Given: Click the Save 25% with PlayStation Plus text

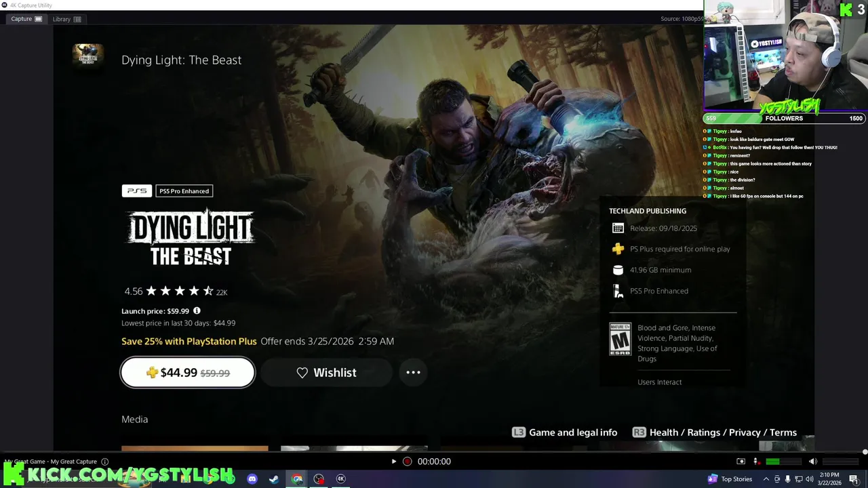Looking at the screenshot, I should coord(189,341).
